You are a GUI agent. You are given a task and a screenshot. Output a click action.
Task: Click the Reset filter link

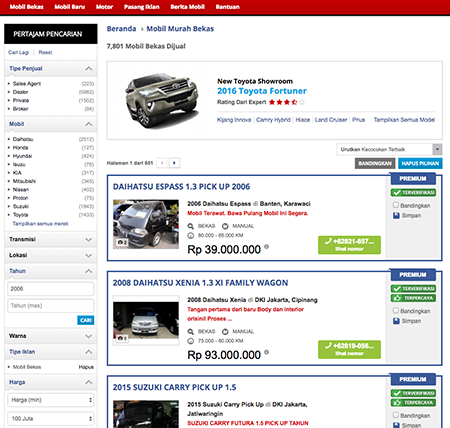tap(45, 52)
